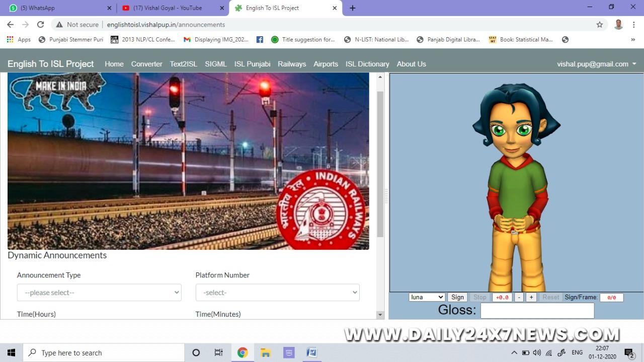The height and width of the screenshot is (362, 644).
Task: Bookmark this page with the star icon
Action: pos(600,25)
